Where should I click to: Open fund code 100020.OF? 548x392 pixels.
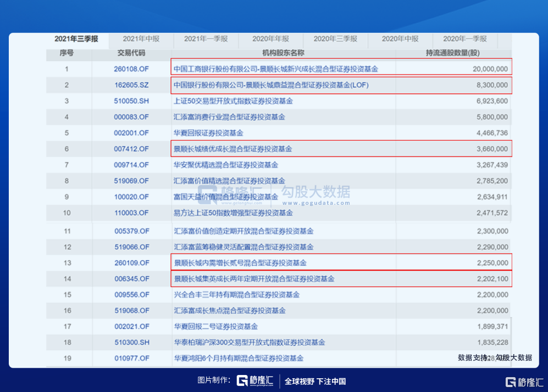click(x=131, y=197)
